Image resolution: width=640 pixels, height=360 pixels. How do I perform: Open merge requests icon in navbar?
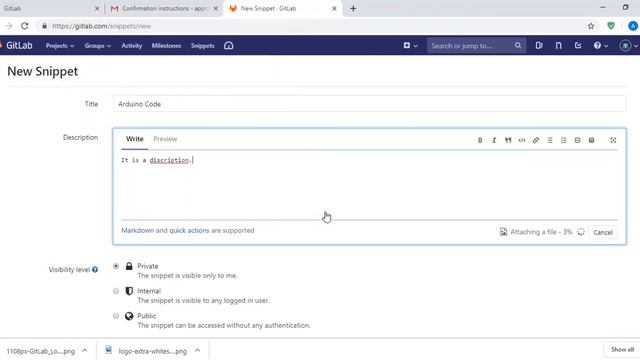(558, 45)
